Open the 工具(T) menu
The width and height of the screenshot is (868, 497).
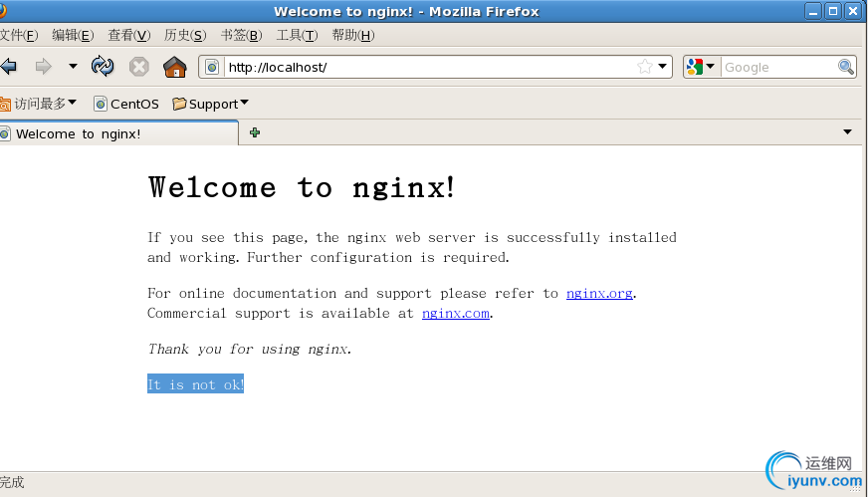[297, 36]
